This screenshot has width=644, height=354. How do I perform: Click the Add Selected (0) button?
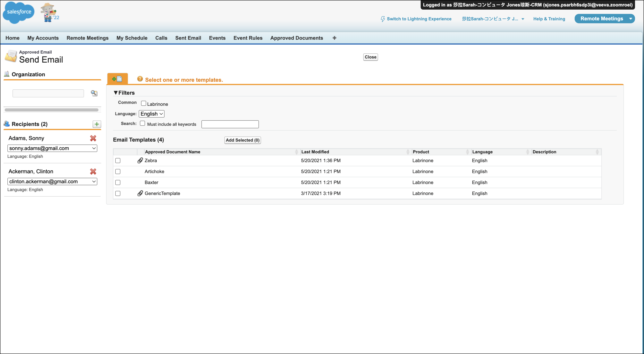point(242,140)
